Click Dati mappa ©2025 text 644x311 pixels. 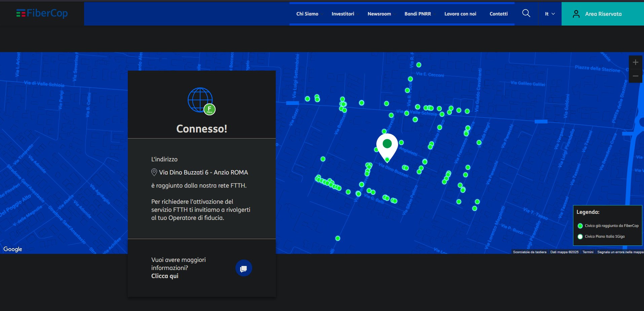[x=564, y=252]
